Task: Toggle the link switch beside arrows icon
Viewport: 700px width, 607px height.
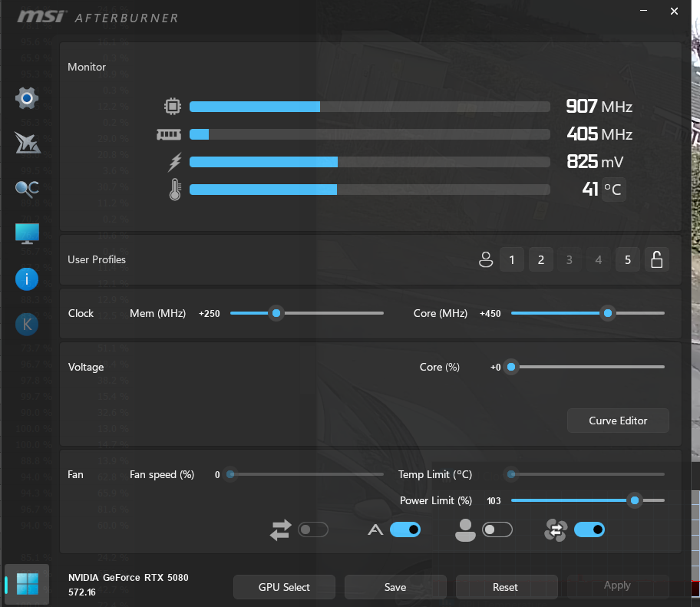Action: (312, 529)
